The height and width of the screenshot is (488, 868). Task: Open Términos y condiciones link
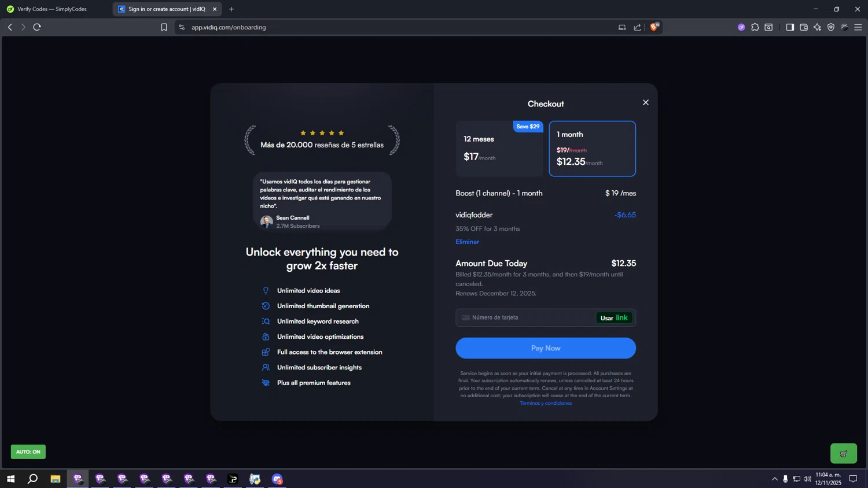pos(546,403)
